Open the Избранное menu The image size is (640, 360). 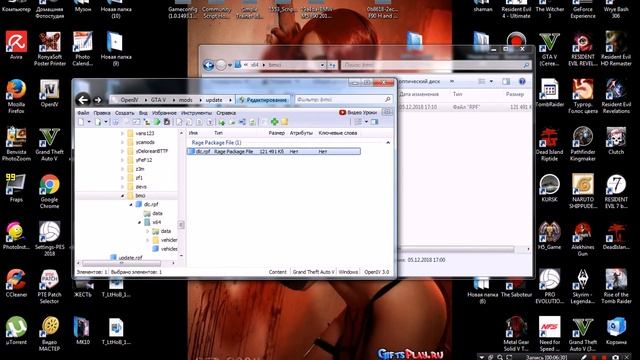[164, 113]
